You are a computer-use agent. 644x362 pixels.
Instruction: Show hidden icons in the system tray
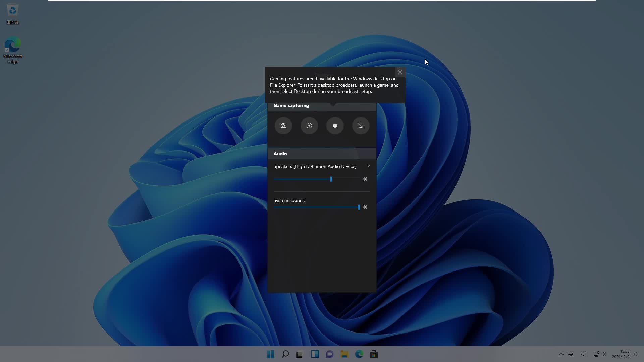tap(561, 354)
